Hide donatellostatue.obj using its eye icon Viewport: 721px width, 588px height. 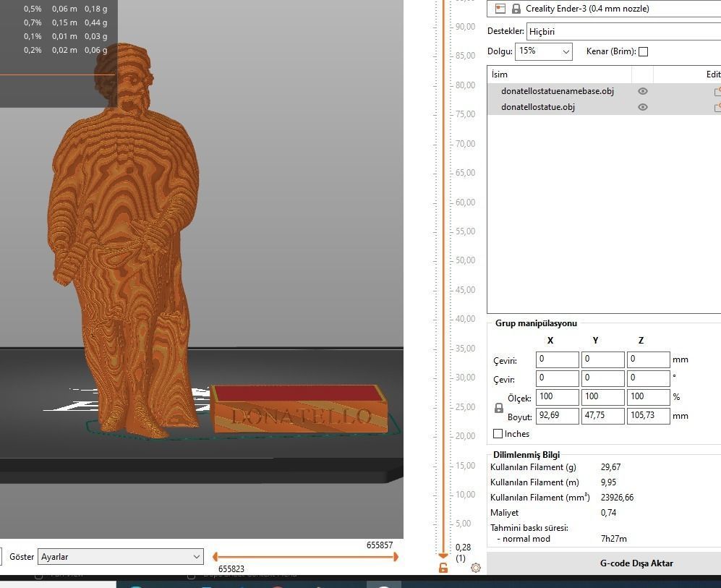(x=643, y=107)
